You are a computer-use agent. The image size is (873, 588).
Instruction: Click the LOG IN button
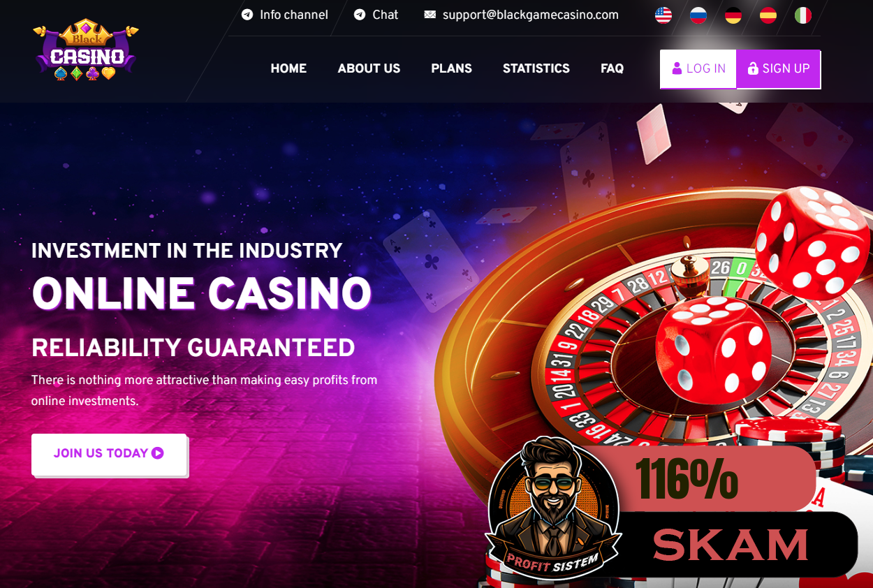pos(698,69)
